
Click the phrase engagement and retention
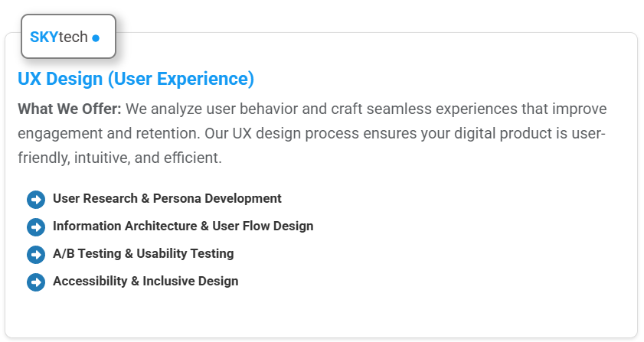[x=109, y=133]
